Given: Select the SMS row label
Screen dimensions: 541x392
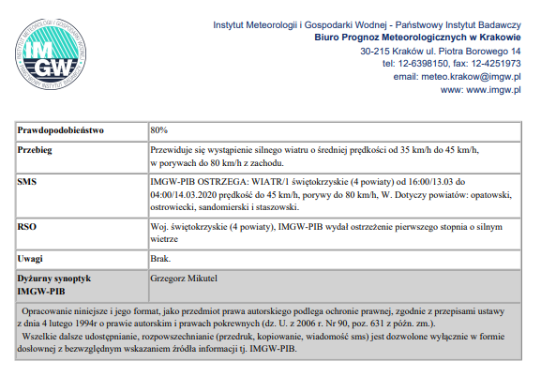Looking at the screenshot, I should [x=26, y=182].
